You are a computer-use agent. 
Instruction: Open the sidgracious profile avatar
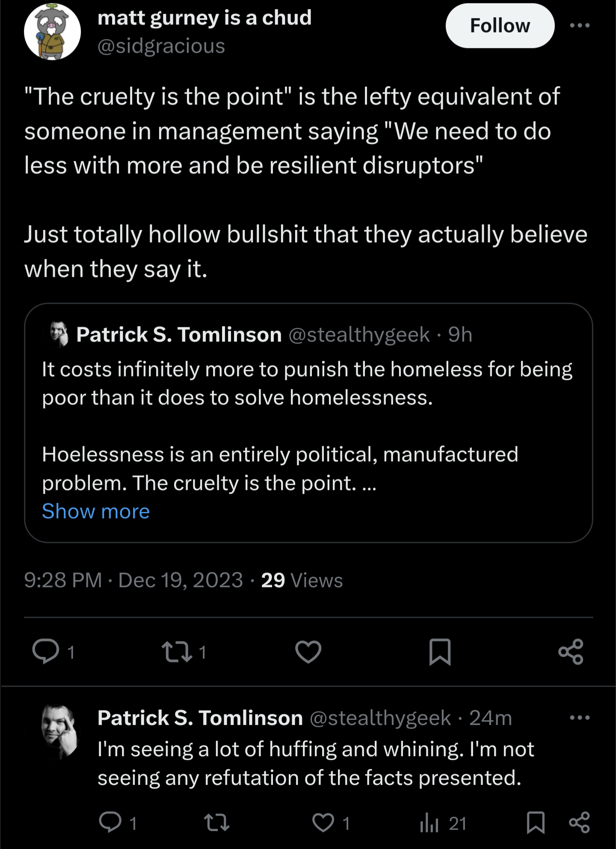pyautogui.click(x=52, y=32)
